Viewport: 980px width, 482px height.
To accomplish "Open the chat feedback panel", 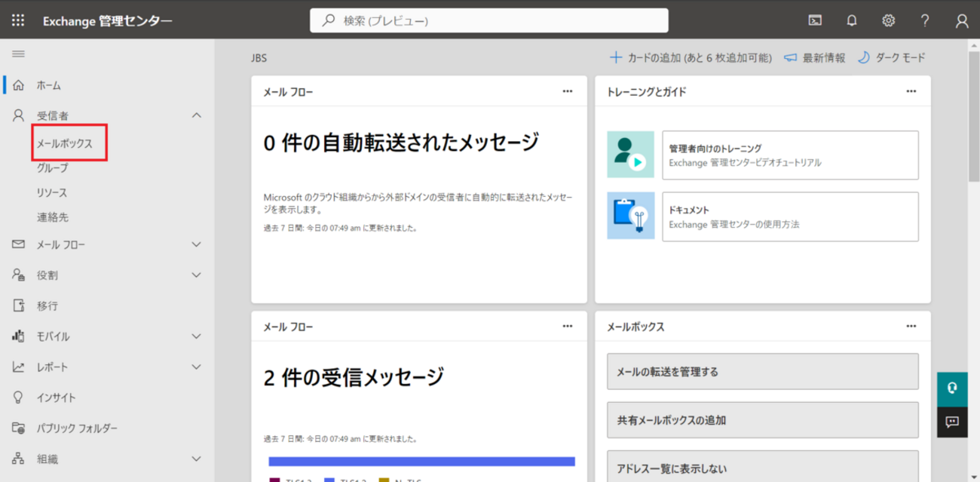I will pyautogui.click(x=952, y=421).
